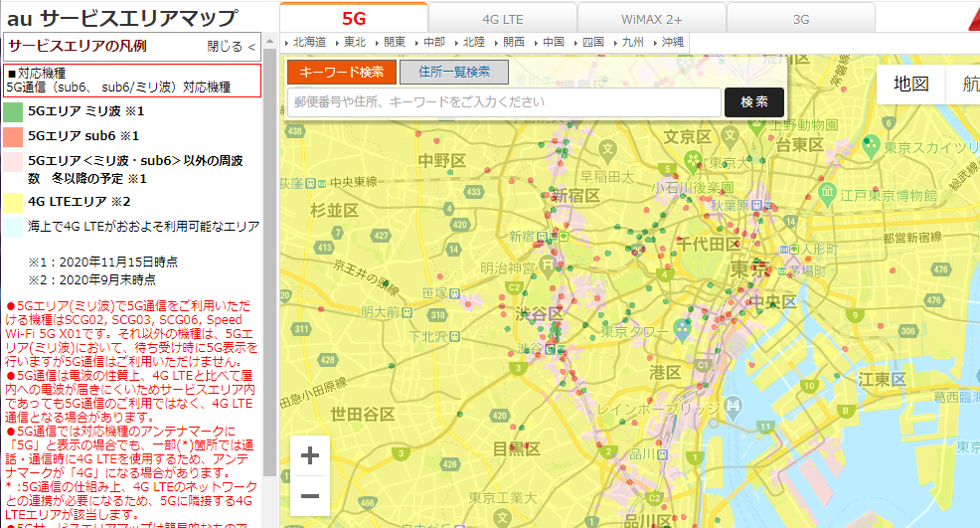Screen dimensions: 980x528
Task: Click the 東京タワー landmark icon
Action: (683, 329)
